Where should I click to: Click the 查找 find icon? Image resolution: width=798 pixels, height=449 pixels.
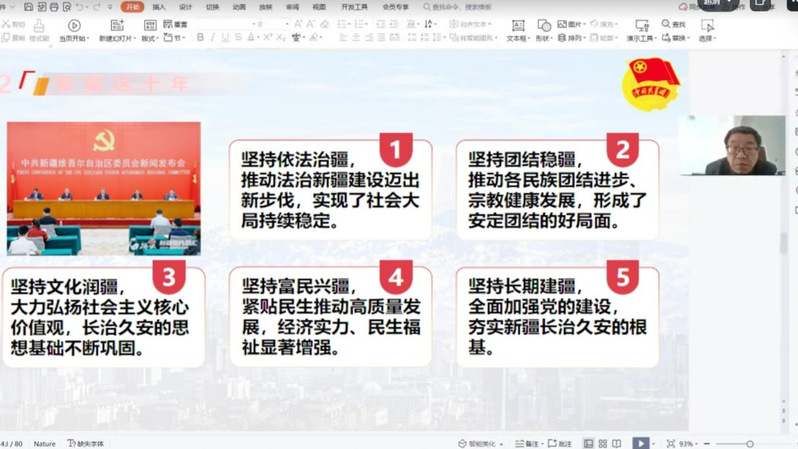coord(673,24)
